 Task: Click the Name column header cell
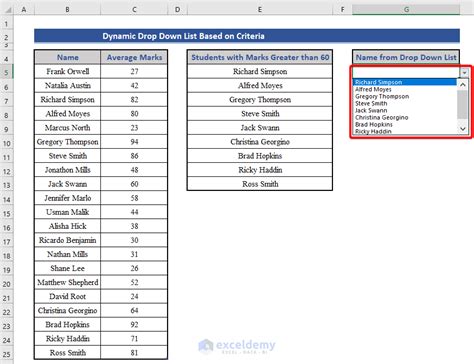[67, 57]
